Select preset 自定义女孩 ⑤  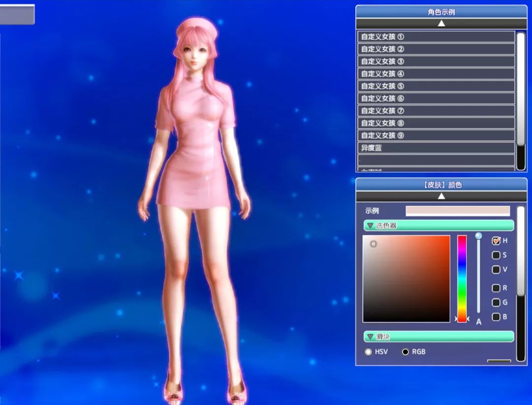click(436, 86)
